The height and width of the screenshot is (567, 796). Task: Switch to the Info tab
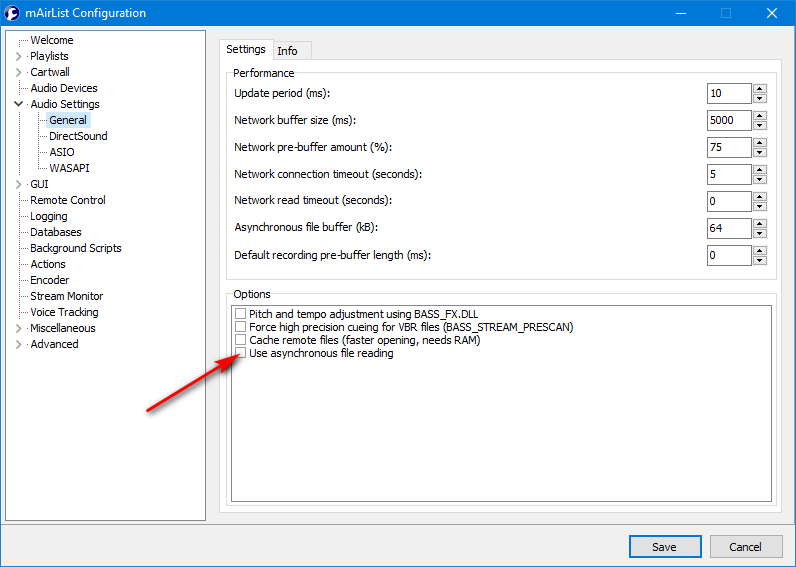point(287,51)
